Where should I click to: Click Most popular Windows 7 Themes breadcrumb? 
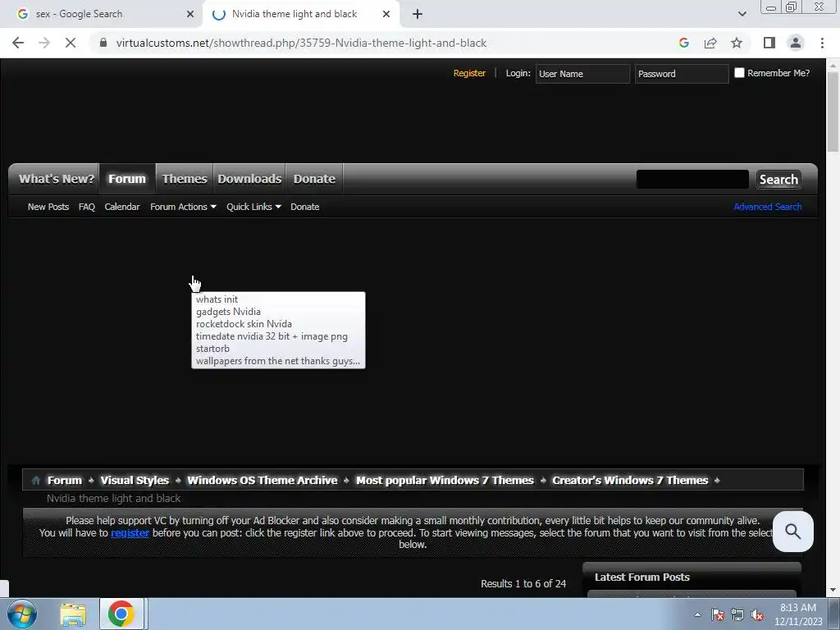(445, 481)
